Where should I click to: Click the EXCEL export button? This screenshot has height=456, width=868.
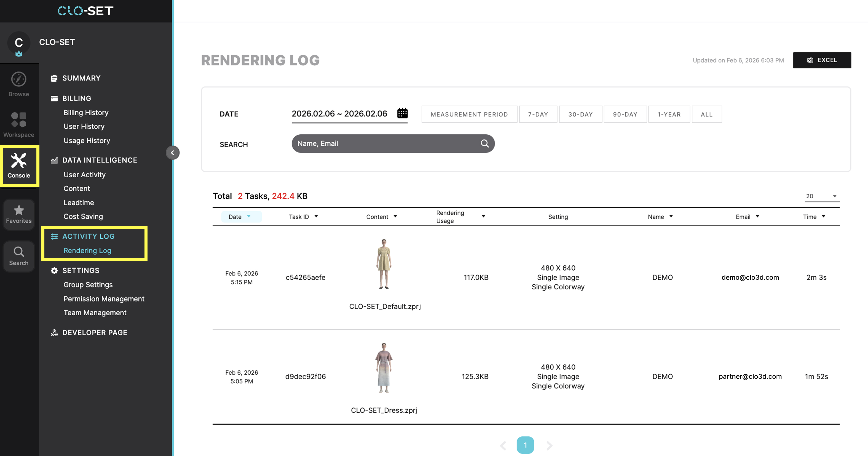click(822, 60)
